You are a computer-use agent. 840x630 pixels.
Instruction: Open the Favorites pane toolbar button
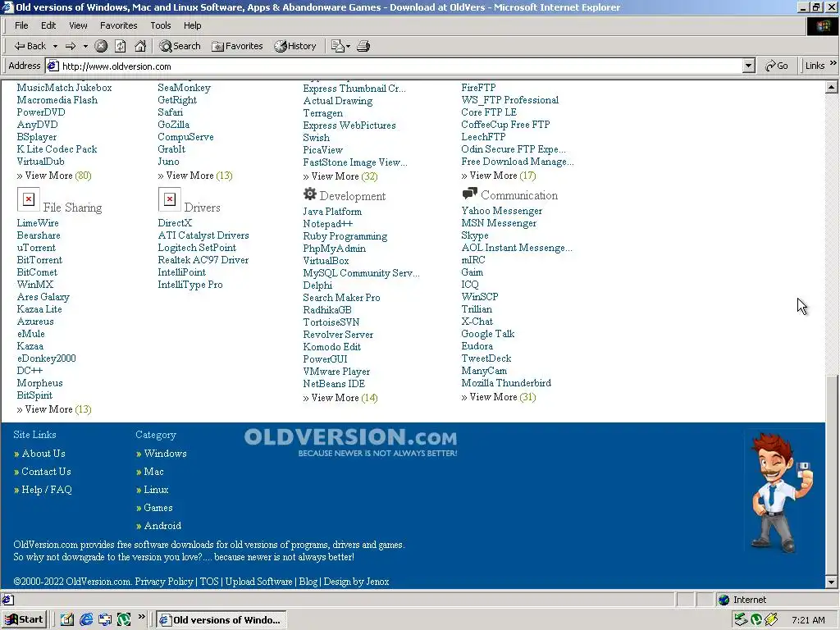tap(237, 46)
